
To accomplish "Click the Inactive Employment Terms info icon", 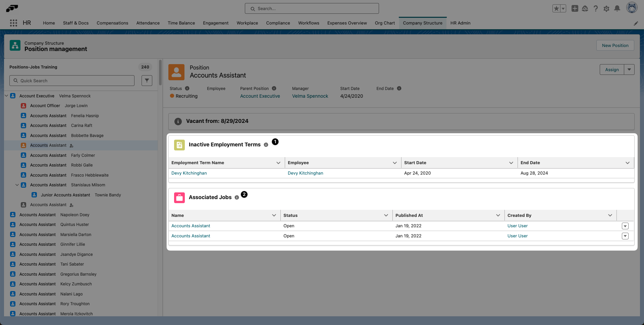I will click(266, 145).
